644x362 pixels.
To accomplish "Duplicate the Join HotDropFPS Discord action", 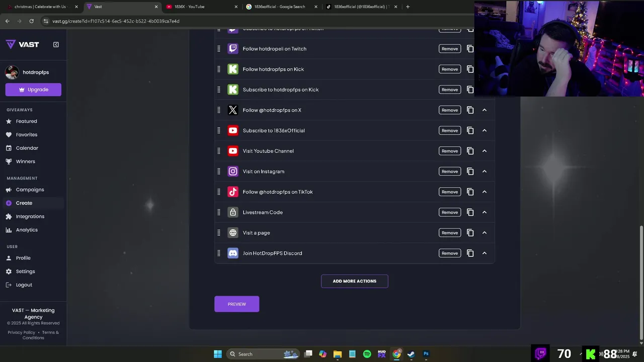I will (x=470, y=253).
